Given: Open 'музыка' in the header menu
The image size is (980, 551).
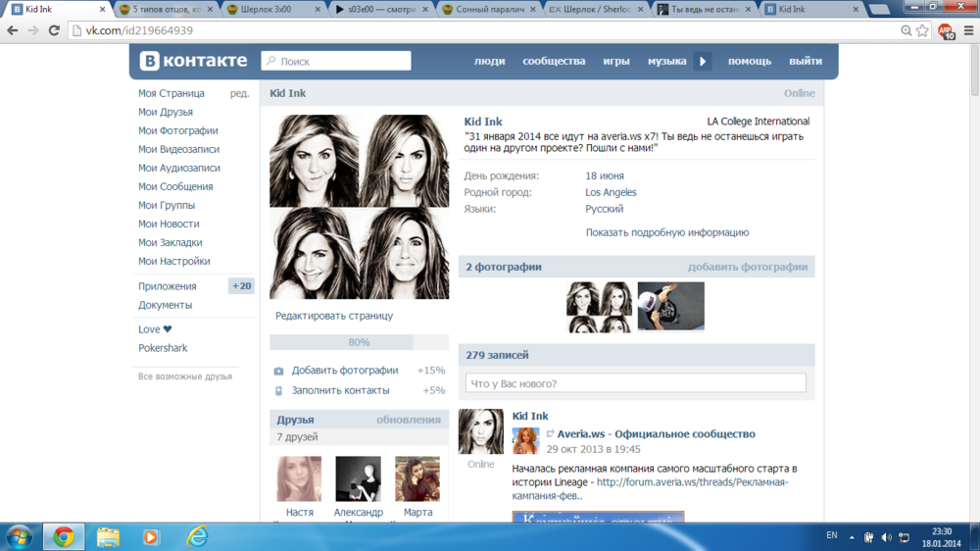Looking at the screenshot, I should tap(666, 61).
